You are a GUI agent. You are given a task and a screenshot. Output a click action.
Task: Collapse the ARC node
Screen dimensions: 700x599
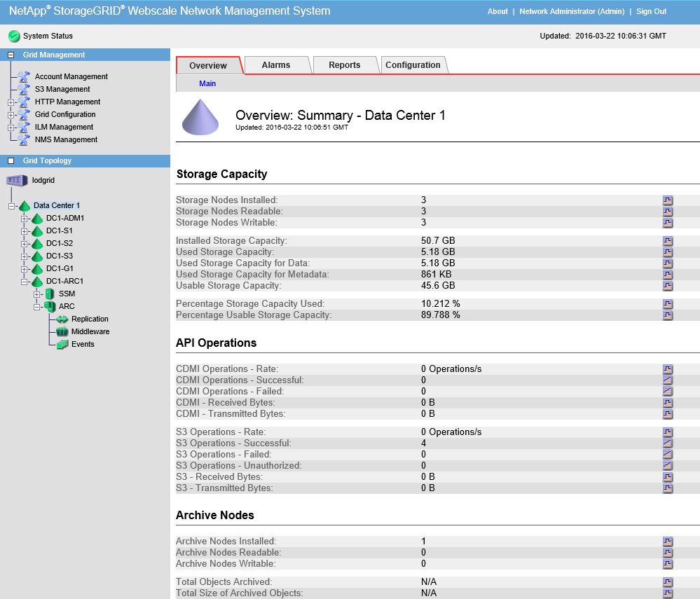[x=36, y=307]
